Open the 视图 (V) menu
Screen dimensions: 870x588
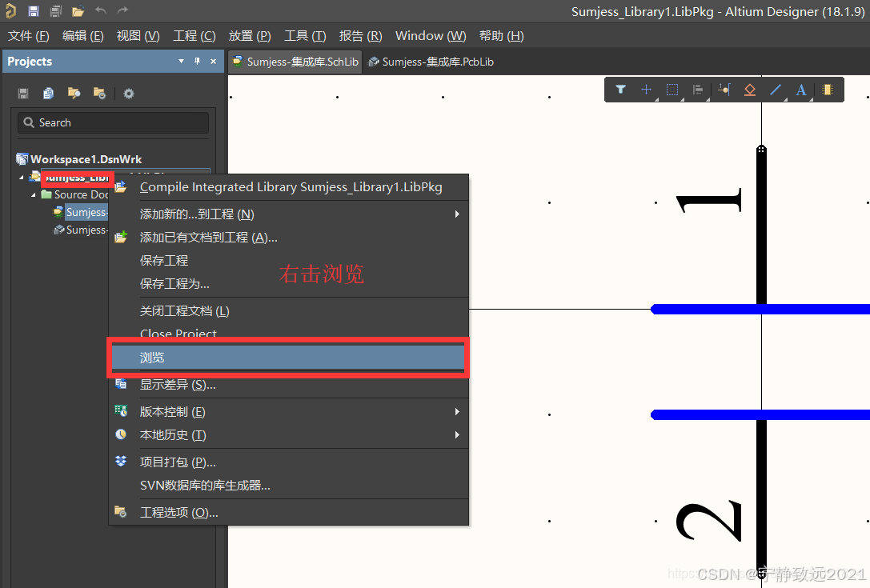138,35
